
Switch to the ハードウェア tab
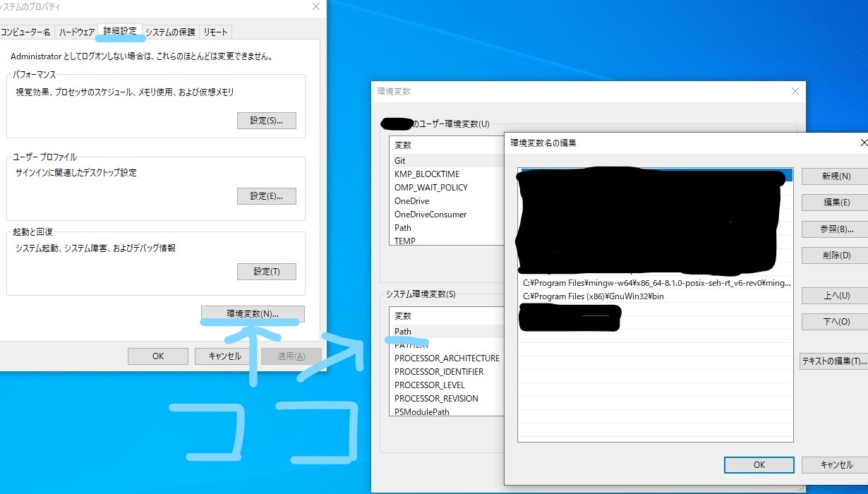[76, 32]
